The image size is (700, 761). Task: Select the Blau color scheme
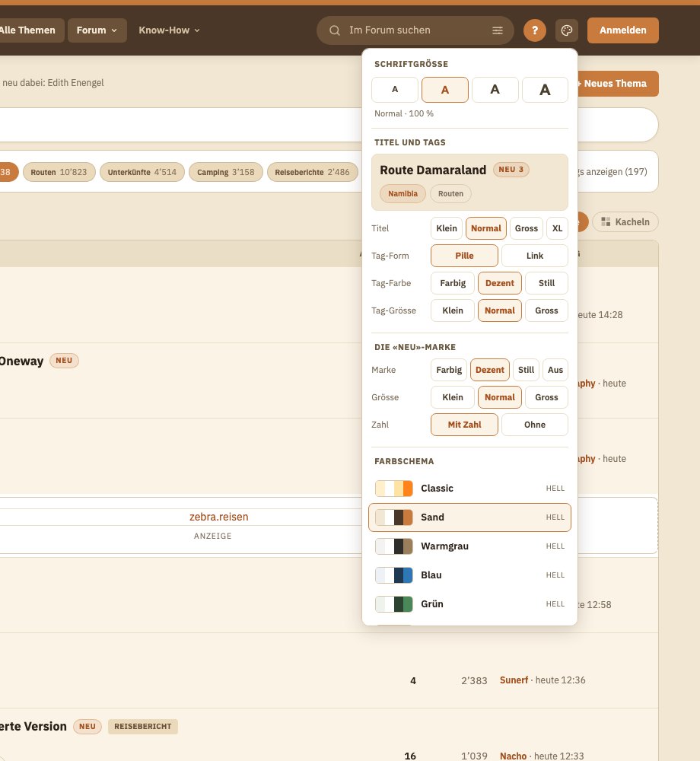469,575
